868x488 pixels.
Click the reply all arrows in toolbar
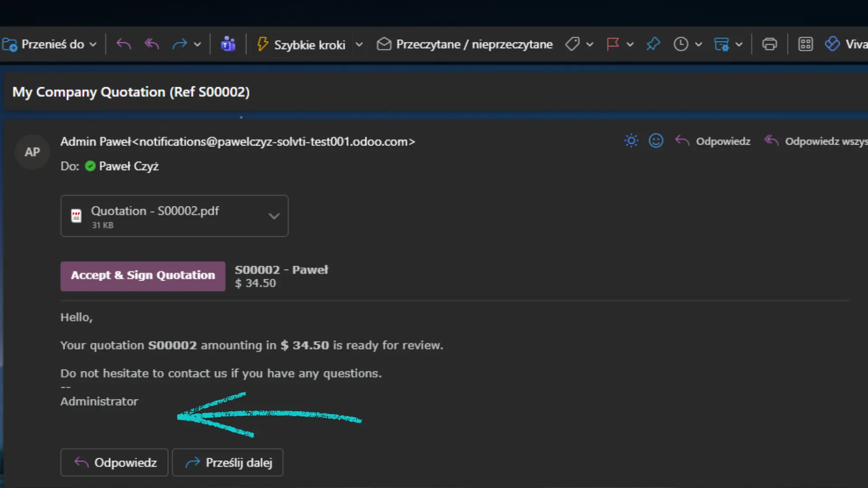point(152,44)
